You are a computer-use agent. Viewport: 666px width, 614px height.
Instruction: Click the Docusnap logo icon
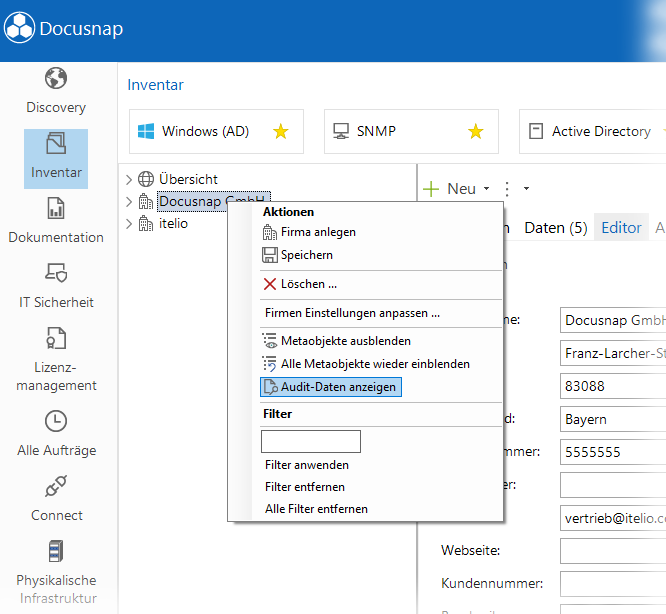coord(19,28)
